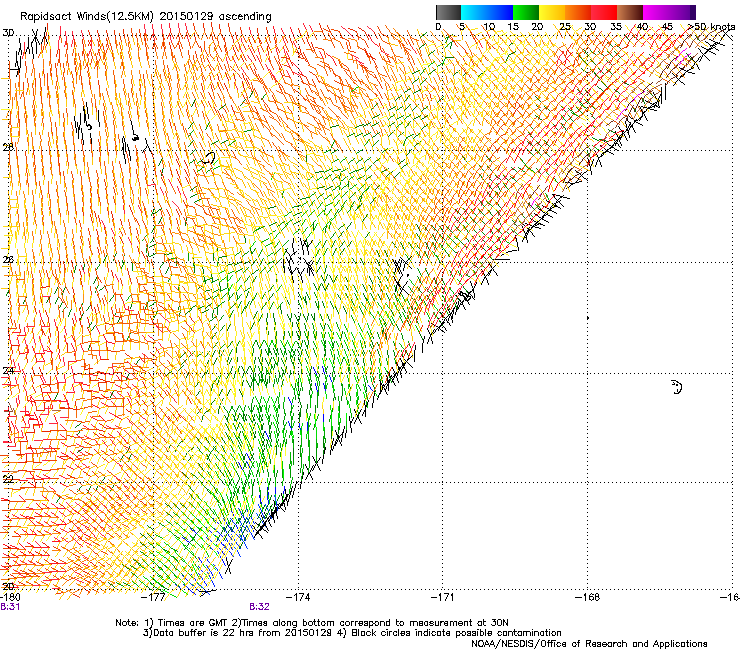Click the latitude label '30'
Image resolution: width=740 pixels, height=650 pixels.
click(x=8, y=33)
